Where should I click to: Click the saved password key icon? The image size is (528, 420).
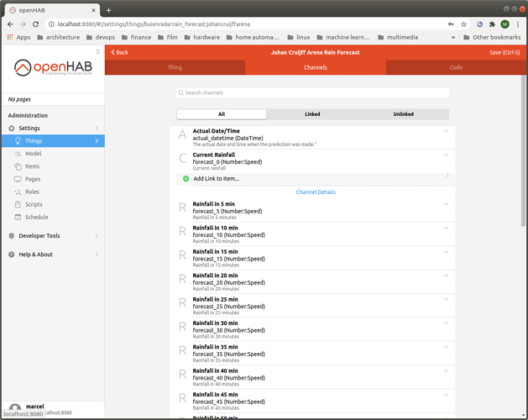click(x=451, y=24)
